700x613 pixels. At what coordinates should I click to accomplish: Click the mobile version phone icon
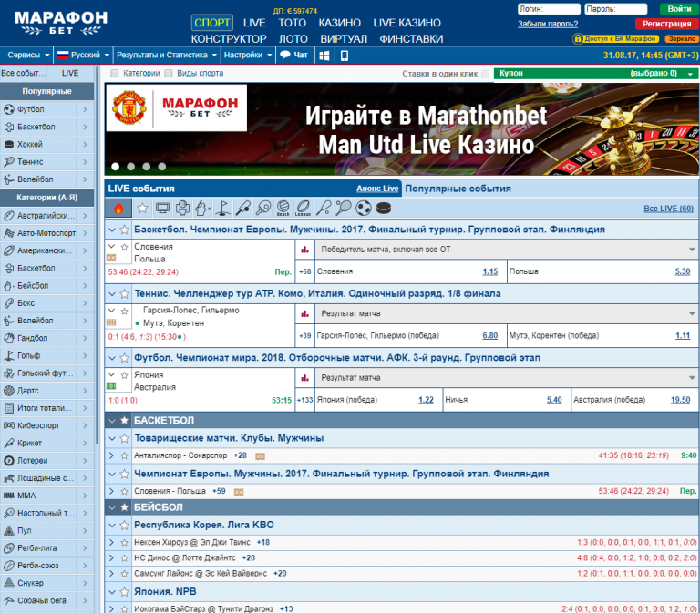tap(345, 56)
